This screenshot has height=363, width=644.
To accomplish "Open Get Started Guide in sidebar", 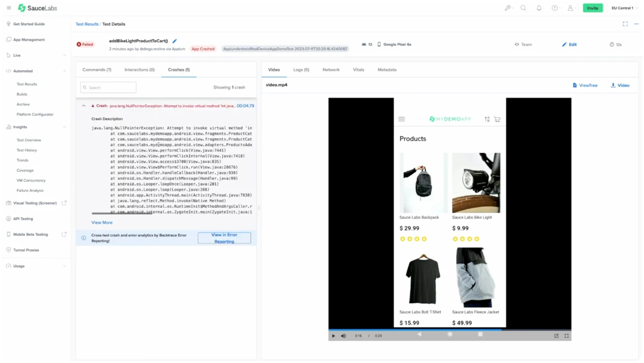I will [x=29, y=24].
